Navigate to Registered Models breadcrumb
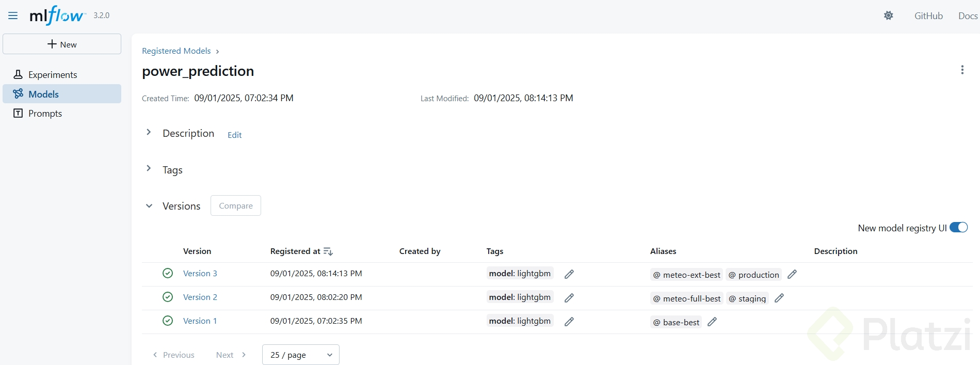The image size is (980, 365). 176,51
